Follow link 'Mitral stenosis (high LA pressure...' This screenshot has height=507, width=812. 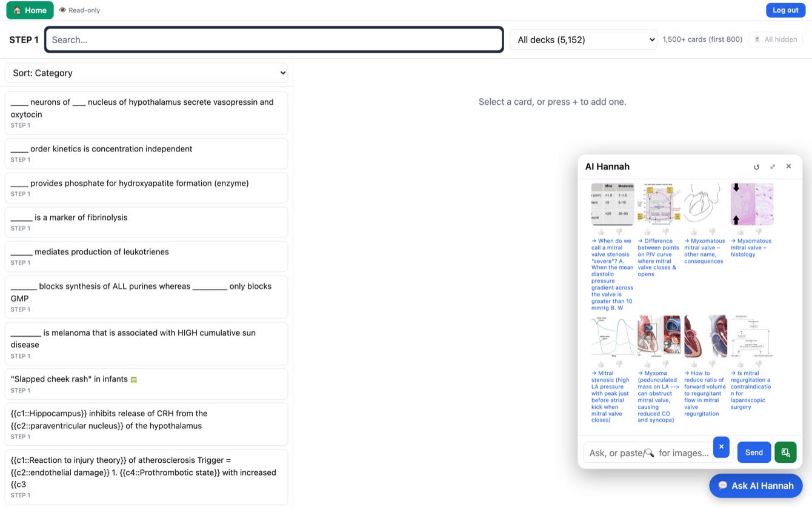tap(612, 397)
